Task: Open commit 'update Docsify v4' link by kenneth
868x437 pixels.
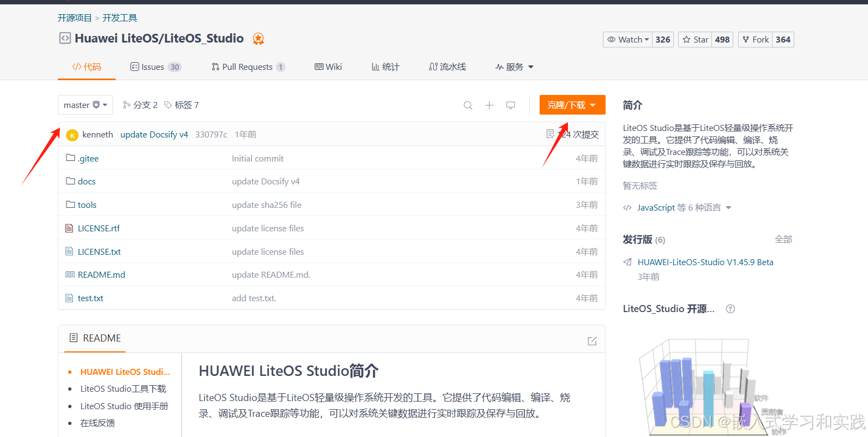Action: 154,134
